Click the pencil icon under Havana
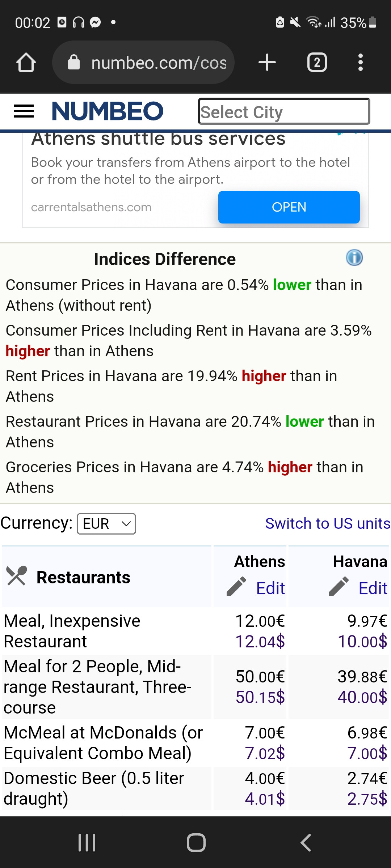The height and width of the screenshot is (868, 391). tap(339, 586)
